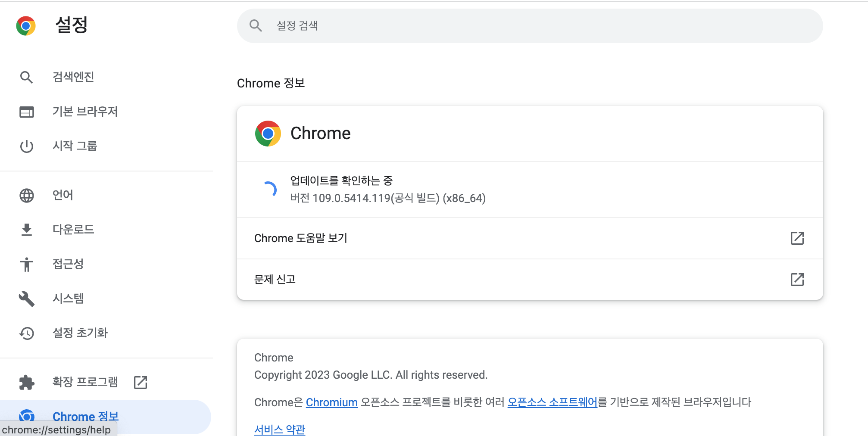Click the external-link icon next to 확장 프로그램
This screenshot has height=436, width=868.
(x=141, y=383)
